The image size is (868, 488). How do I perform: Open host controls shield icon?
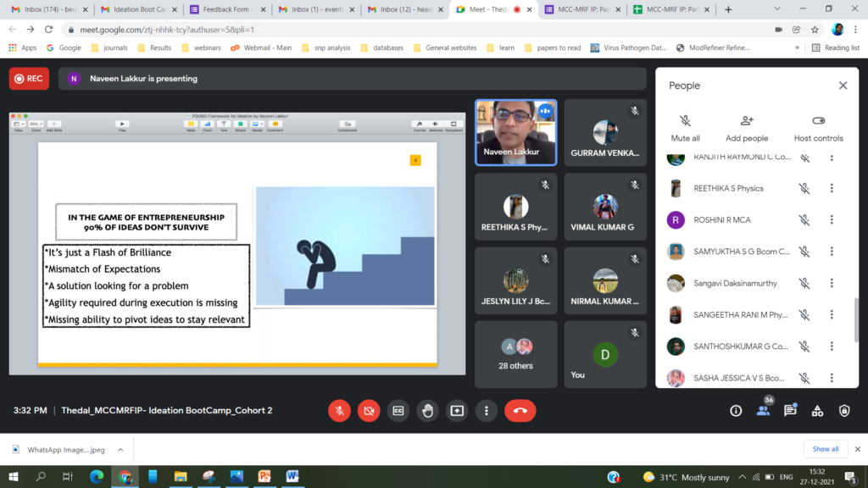click(x=844, y=411)
